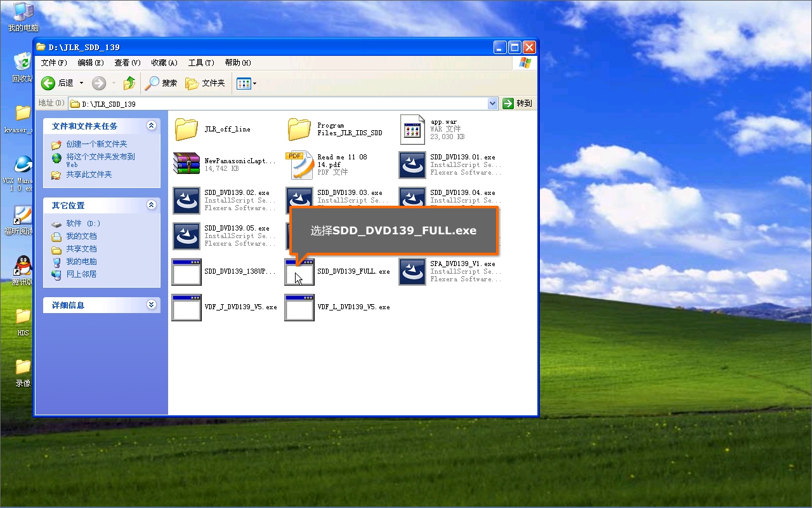Open the Search (搜索) toolbar button
The height and width of the screenshot is (508, 812).
(161, 83)
